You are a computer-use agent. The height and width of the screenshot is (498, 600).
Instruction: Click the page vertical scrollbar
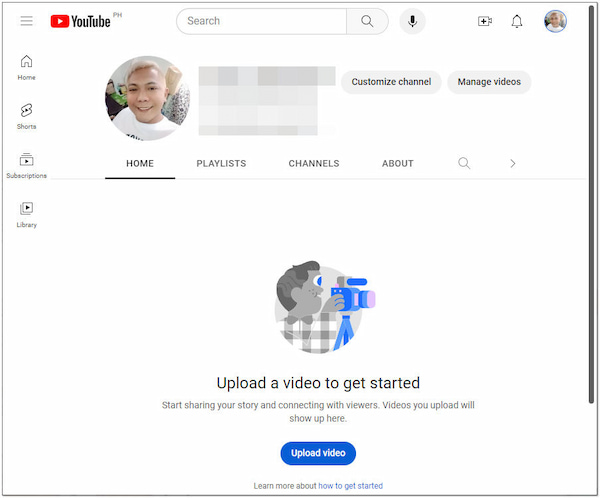point(591,204)
